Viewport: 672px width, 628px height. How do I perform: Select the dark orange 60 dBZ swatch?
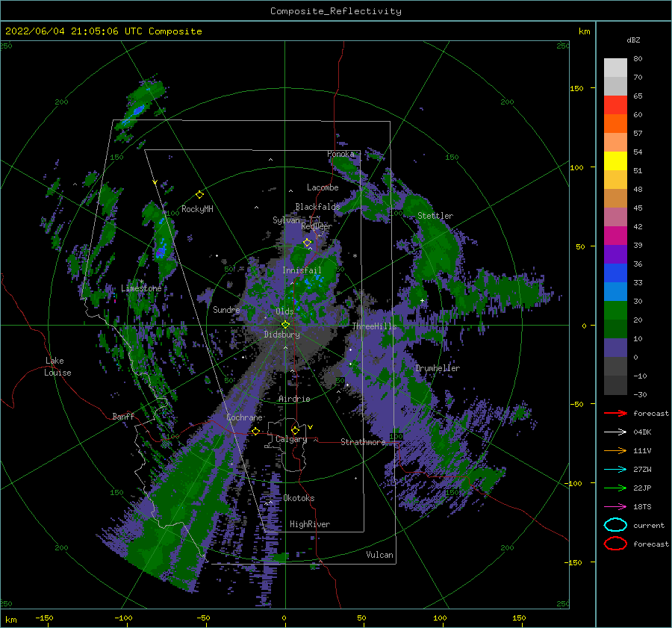(615, 123)
